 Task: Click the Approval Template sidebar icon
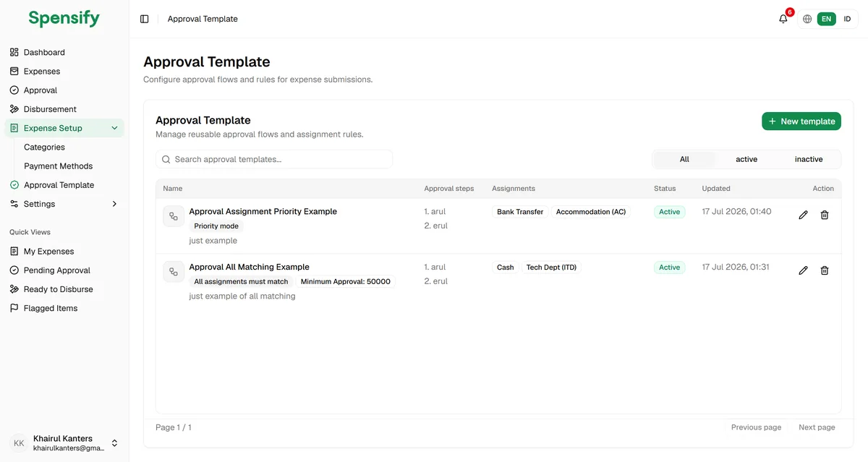click(x=14, y=185)
